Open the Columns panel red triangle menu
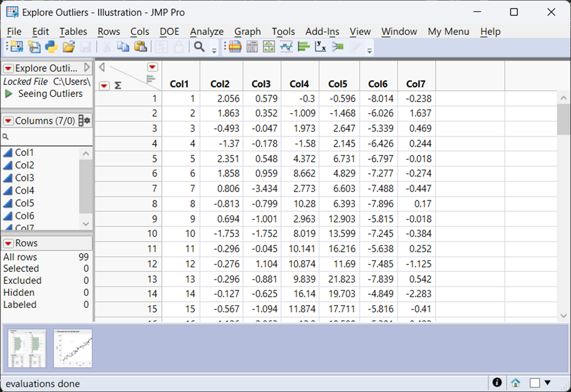571x392 pixels. (x=8, y=121)
